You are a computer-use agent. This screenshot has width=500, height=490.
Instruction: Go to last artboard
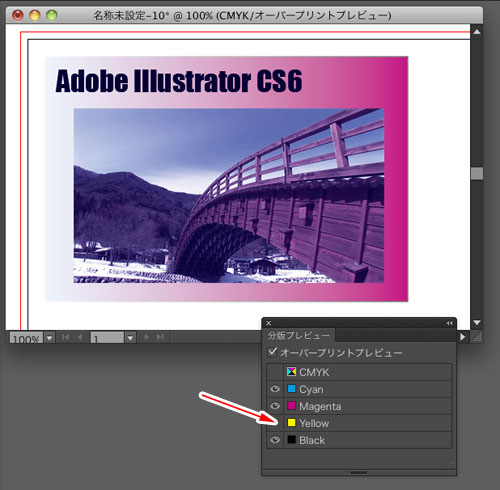[160, 337]
